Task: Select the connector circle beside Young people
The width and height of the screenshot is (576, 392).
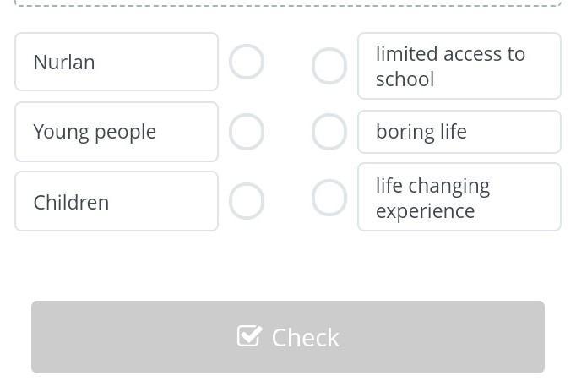Action: pos(247,132)
